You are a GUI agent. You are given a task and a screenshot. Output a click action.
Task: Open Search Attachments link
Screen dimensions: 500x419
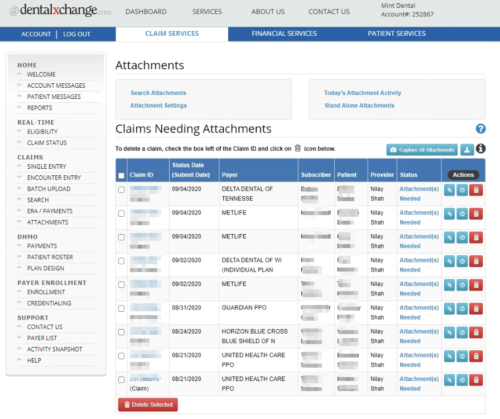[x=158, y=93]
